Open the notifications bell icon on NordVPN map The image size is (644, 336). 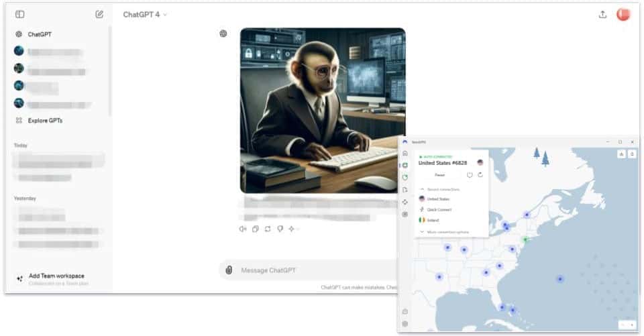(x=632, y=154)
